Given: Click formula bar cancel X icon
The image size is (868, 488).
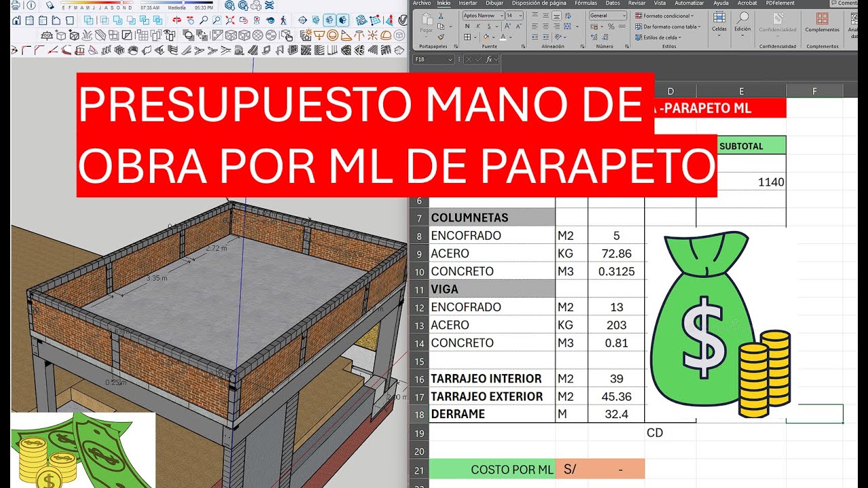Looking at the screenshot, I should [x=469, y=60].
